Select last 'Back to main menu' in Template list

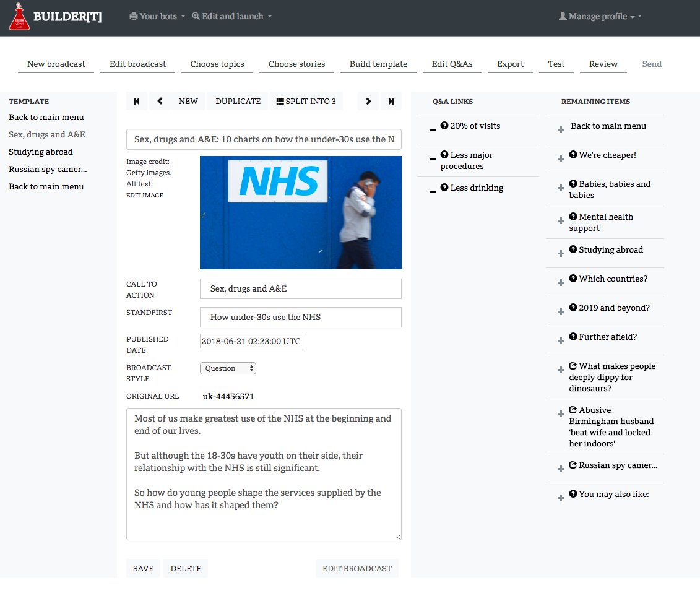[x=46, y=187]
